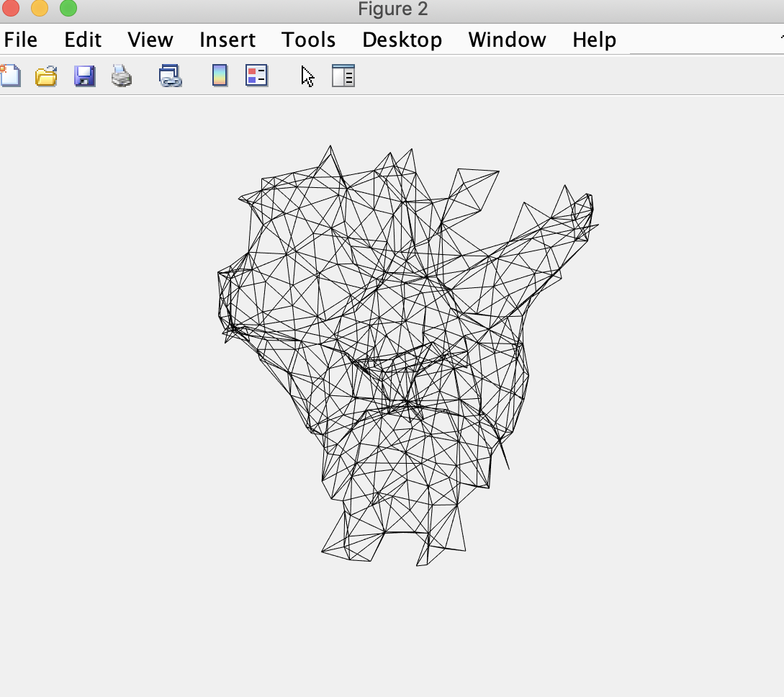Expand the Tools menu
Viewport: 784px width, 697px height.
tap(309, 40)
